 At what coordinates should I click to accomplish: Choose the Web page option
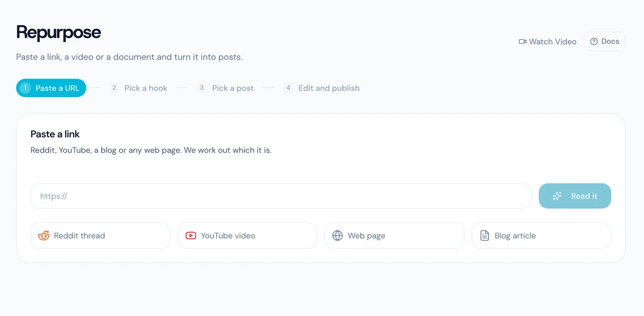tap(394, 236)
